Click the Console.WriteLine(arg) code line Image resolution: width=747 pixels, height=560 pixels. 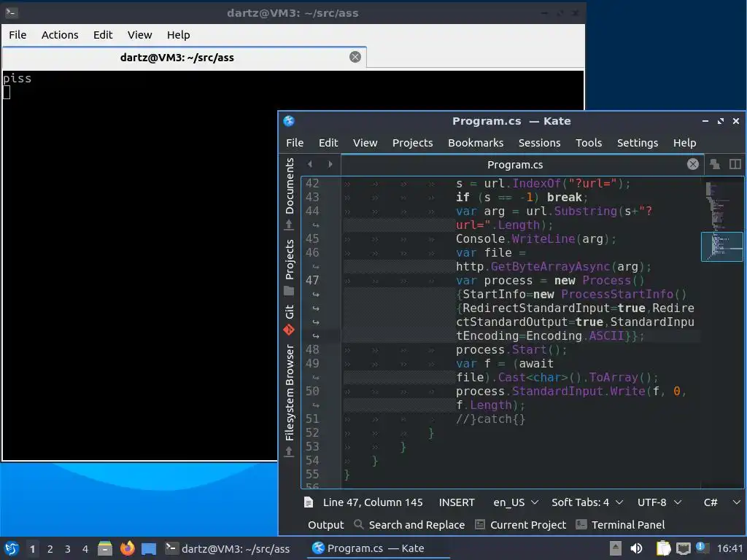[536, 239]
